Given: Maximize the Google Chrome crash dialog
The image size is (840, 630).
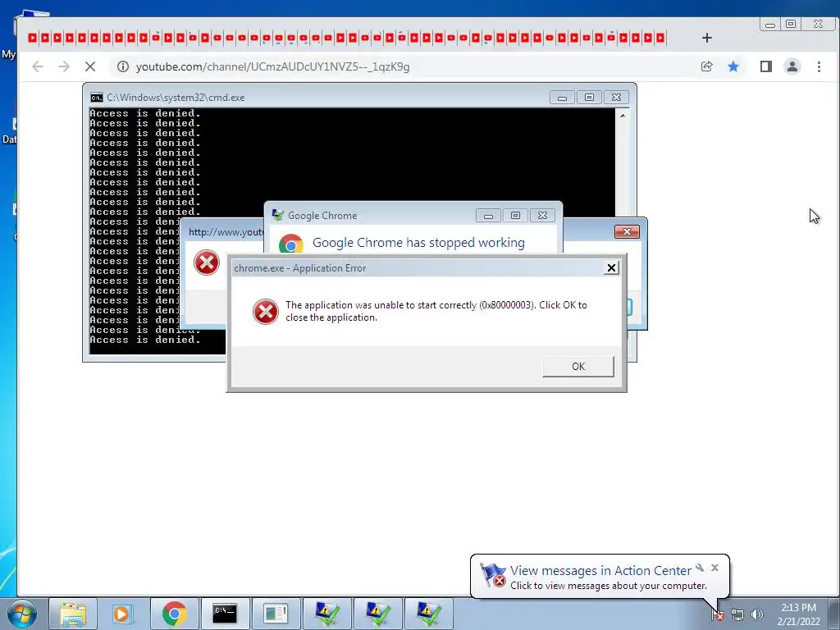Looking at the screenshot, I should pyautogui.click(x=515, y=216).
